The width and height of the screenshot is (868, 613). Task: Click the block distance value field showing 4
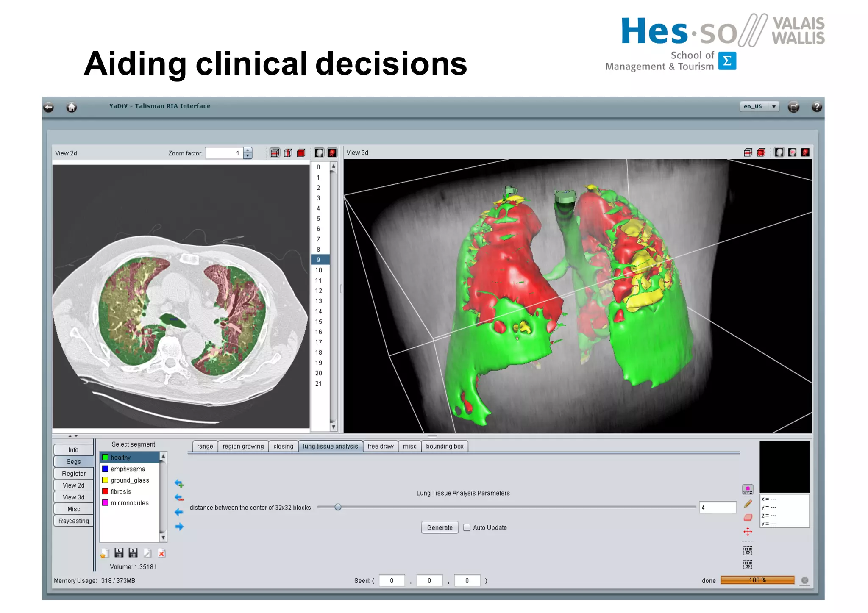click(x=717, y=508)
